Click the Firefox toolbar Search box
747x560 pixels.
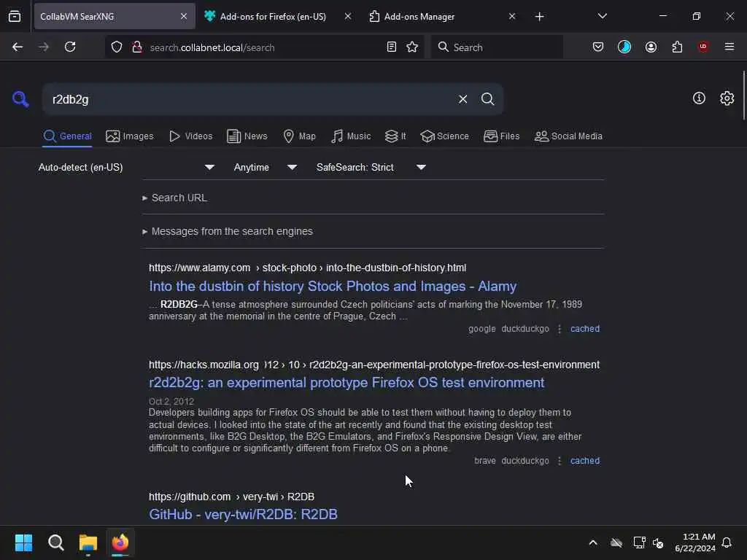coord(497,47)
